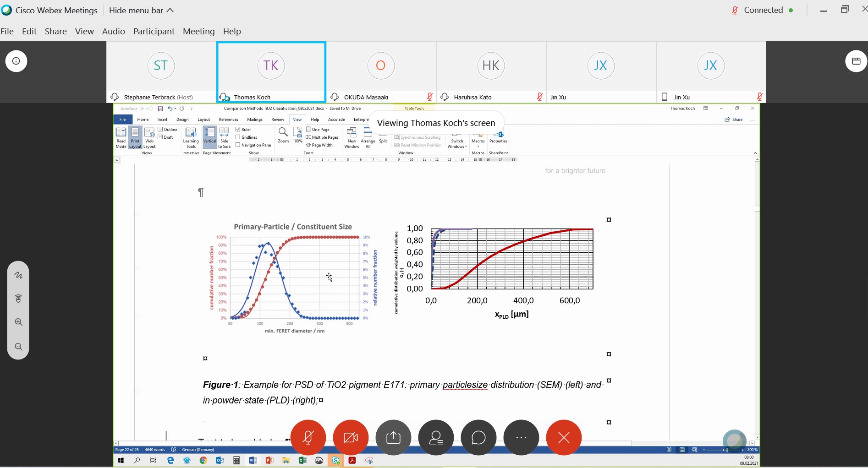The width and height of the screenshot is (868, 468).
Task: Open the remote control request icon
Action: 18,299
